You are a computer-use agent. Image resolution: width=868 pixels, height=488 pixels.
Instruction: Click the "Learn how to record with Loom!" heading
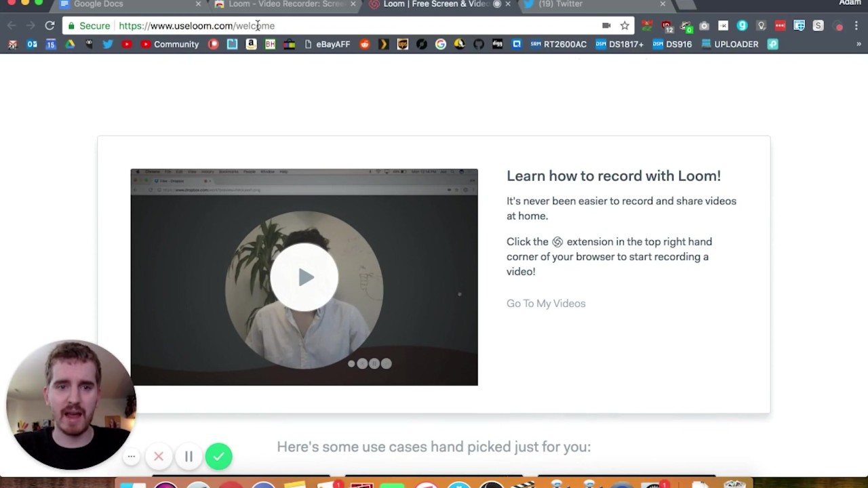tap(614, 176)
